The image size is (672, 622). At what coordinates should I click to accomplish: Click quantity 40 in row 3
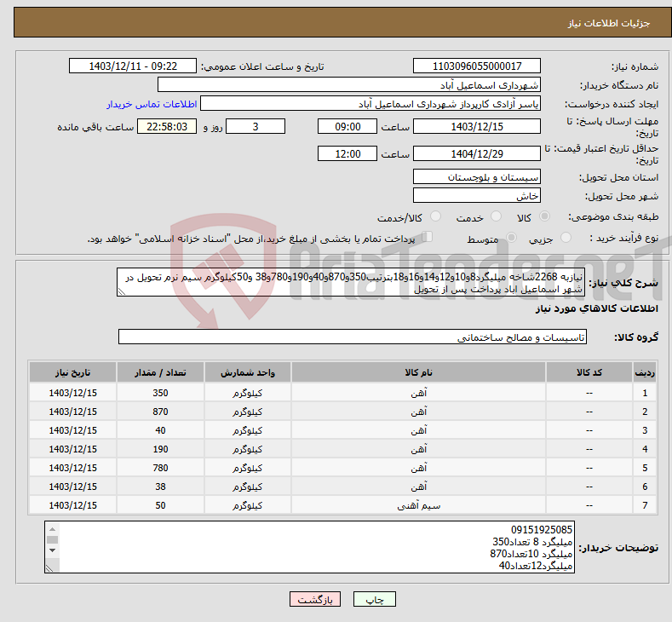tap(160, 430)
